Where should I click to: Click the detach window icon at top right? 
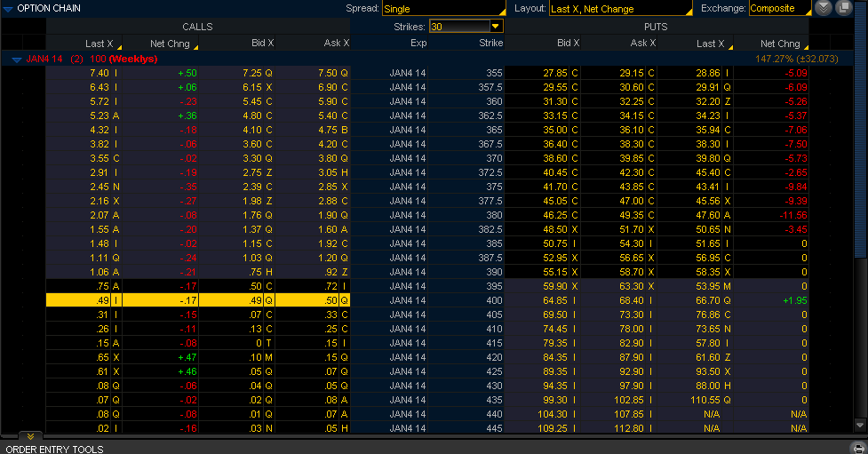[843, 8]
